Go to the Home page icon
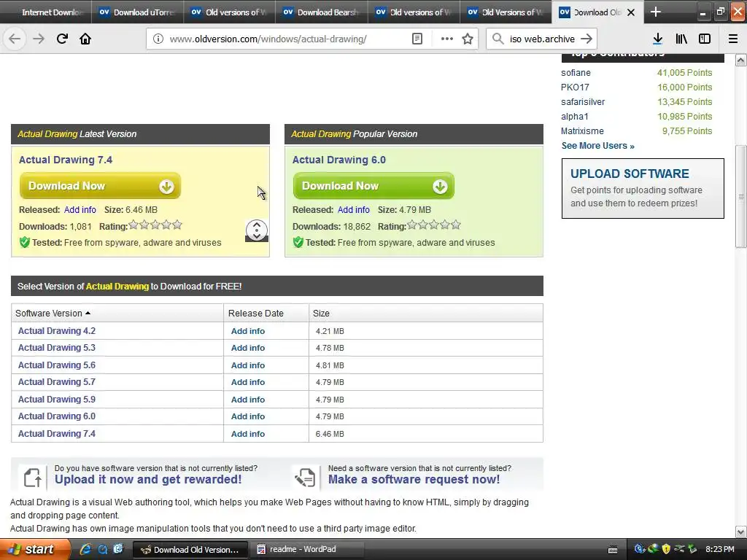Image resolution: width=747 pixels, height=560 pixels. pos(85,39)
